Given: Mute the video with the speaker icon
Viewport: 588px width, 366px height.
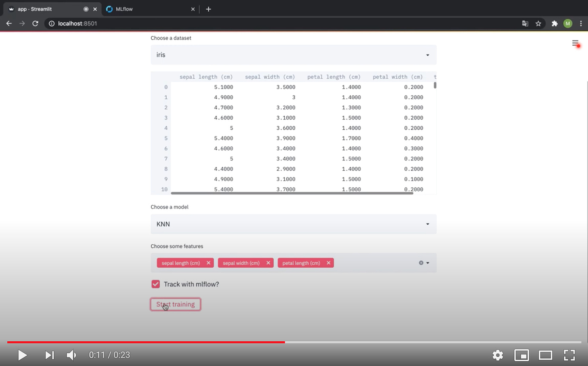Looking at the screenshot, I should 71,355.
